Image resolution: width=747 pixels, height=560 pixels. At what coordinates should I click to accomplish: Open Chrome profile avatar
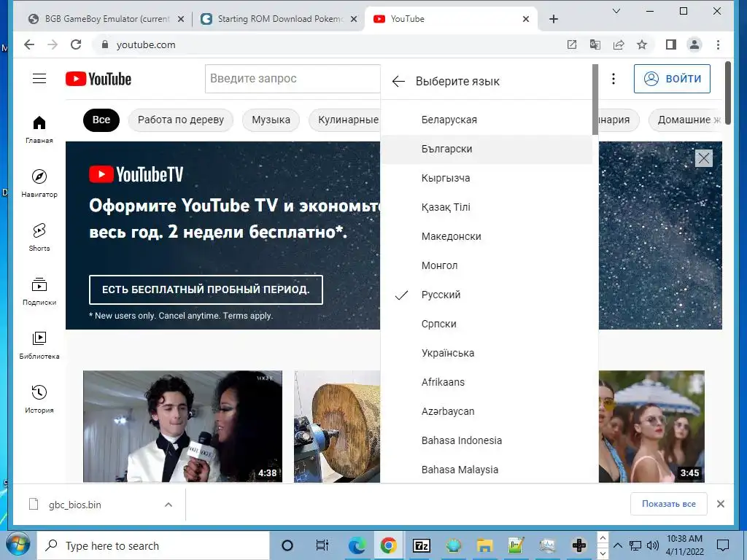[x=694, y=44]
